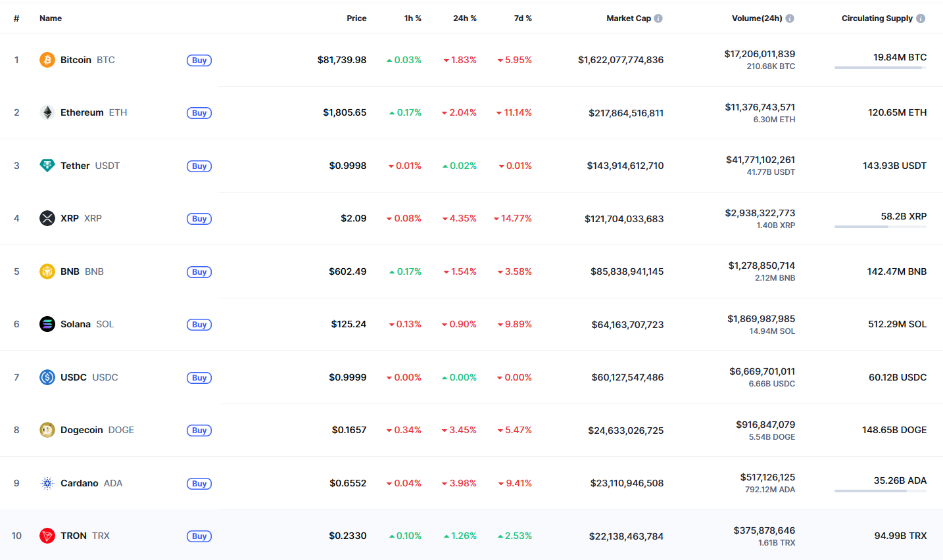Click Bitcoin's circulating supply progress bar
The height and width of the screenshot is (560, 943).
(x=881, y=68)
